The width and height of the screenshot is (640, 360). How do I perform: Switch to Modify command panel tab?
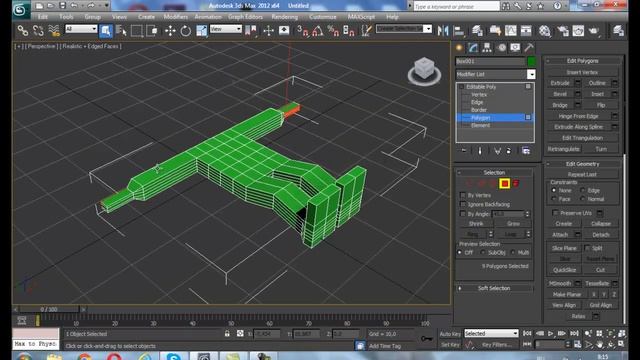(473, 48)
